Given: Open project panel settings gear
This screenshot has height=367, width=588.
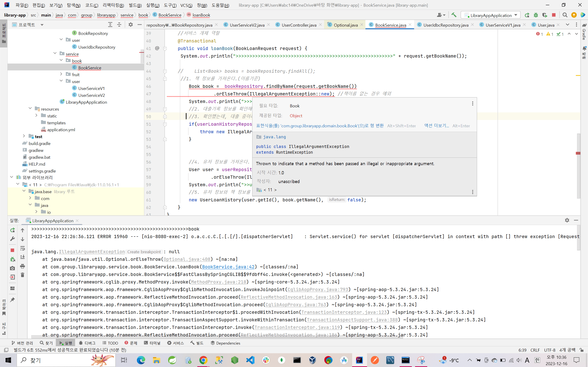Looking at the screenshot, I should 130,25.
